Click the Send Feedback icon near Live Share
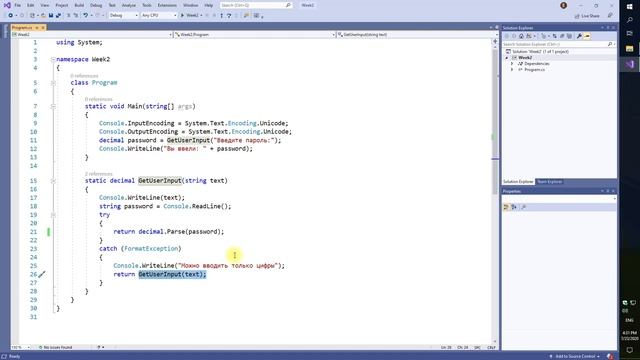 [610, 16]
